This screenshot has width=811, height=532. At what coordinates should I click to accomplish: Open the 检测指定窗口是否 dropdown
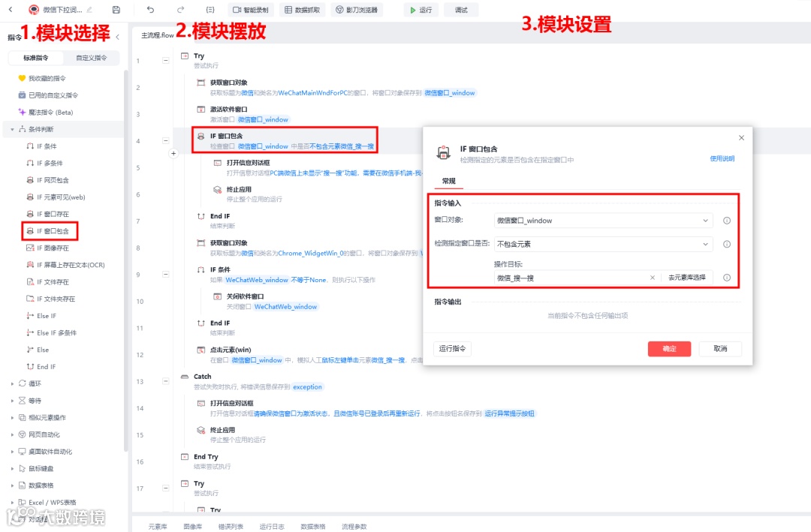(603, 244)
